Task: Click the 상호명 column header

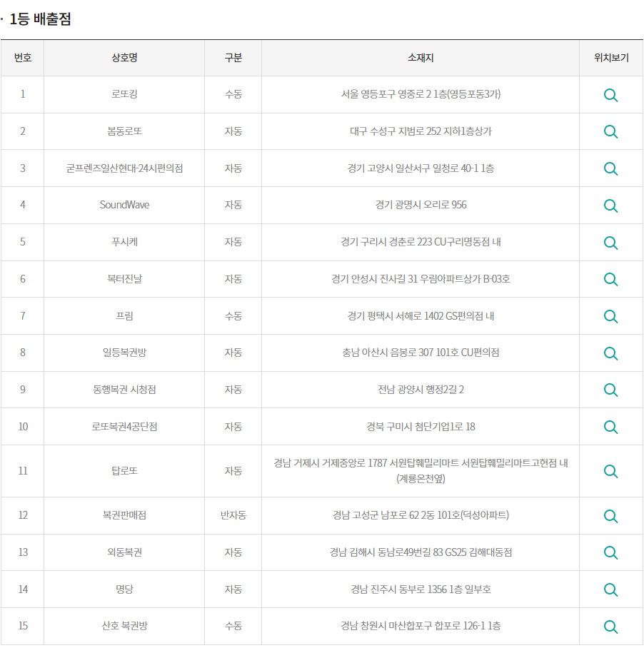Action: (x=124, y=58)
